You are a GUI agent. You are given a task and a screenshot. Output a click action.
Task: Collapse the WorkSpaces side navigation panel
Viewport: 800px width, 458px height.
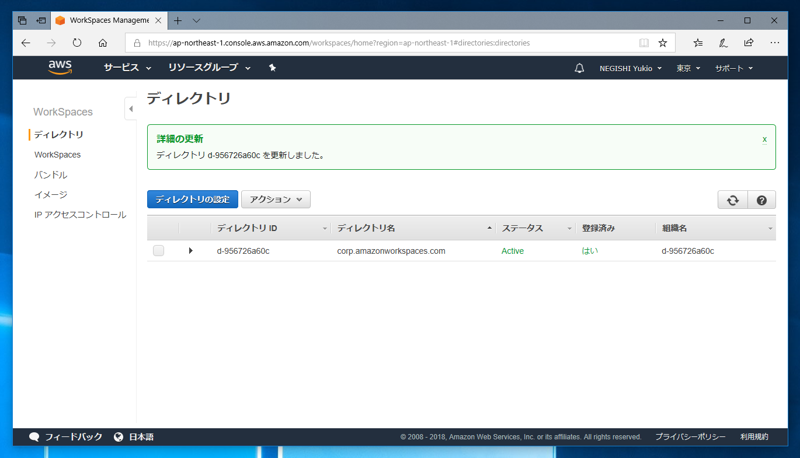coord(131,109)
